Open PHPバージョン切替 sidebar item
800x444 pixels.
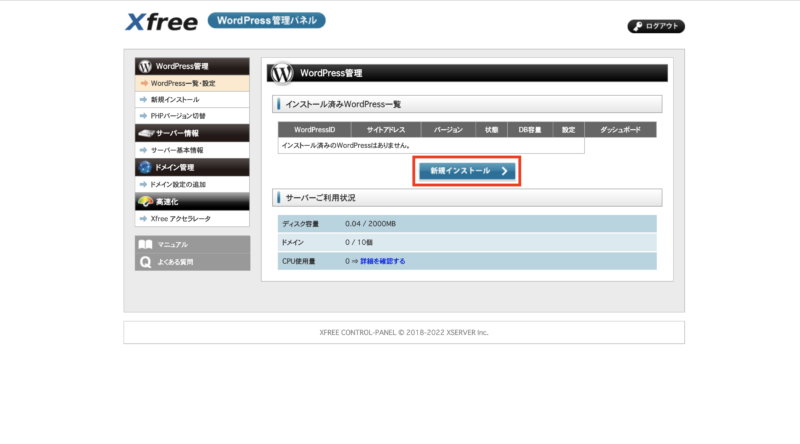pyautogui.click(x=192, y=116)
